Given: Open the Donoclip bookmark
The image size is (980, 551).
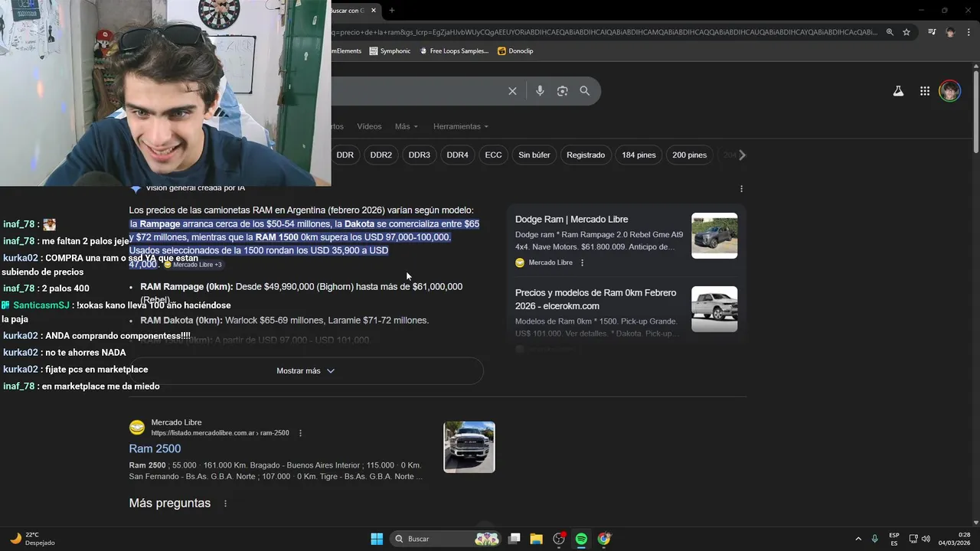Looking at the screenshot, I should [x=515, y=51].
